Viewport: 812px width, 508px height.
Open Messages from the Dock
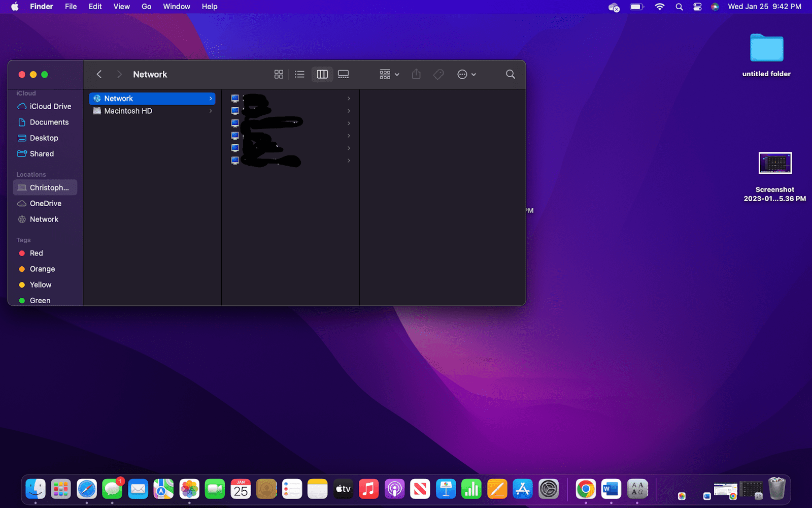[x=112, y=489]
